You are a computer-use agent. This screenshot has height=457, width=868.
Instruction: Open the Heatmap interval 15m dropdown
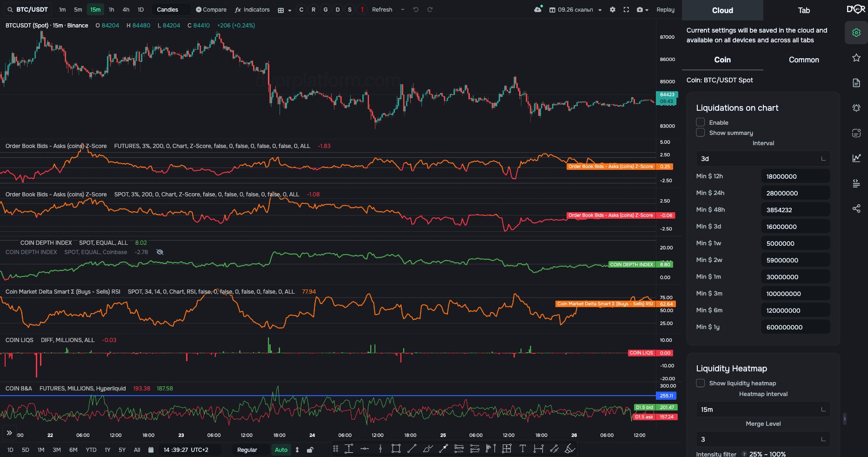[763, 410]
